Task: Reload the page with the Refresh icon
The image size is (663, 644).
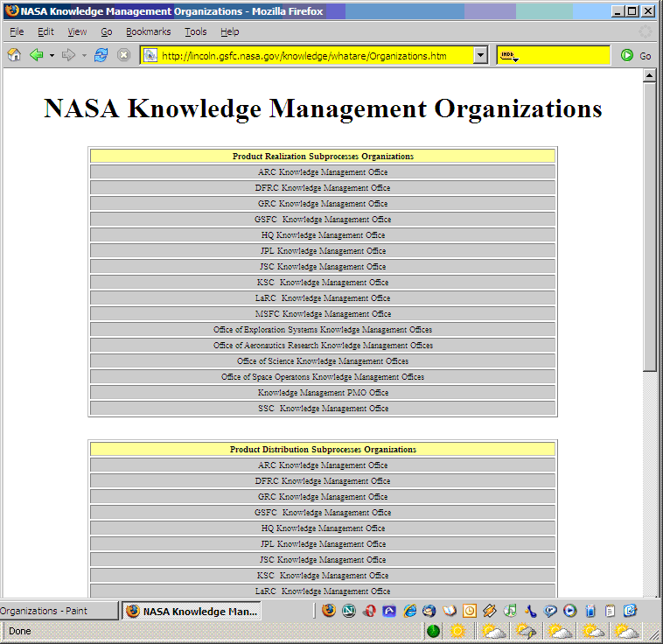Action: 101,55
